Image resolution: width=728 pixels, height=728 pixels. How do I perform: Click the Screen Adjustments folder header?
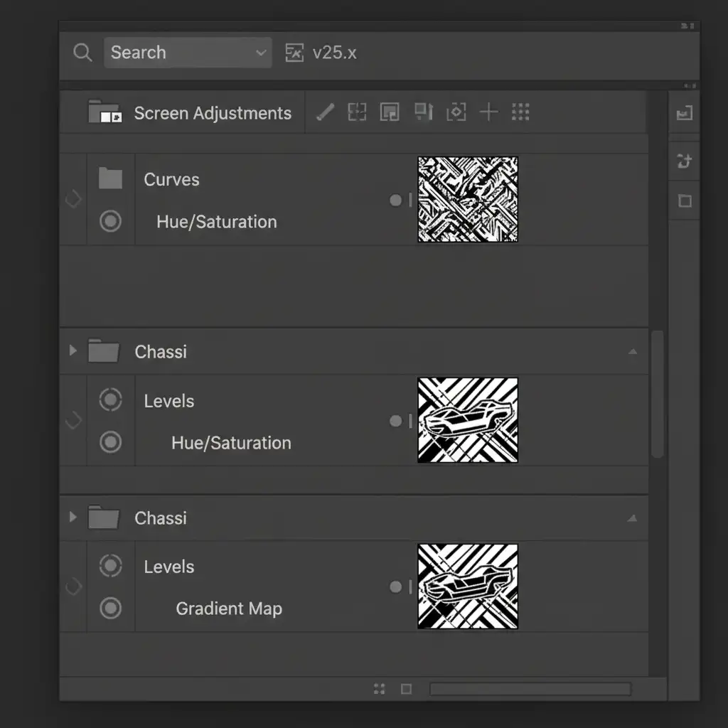tap(212, 113)
